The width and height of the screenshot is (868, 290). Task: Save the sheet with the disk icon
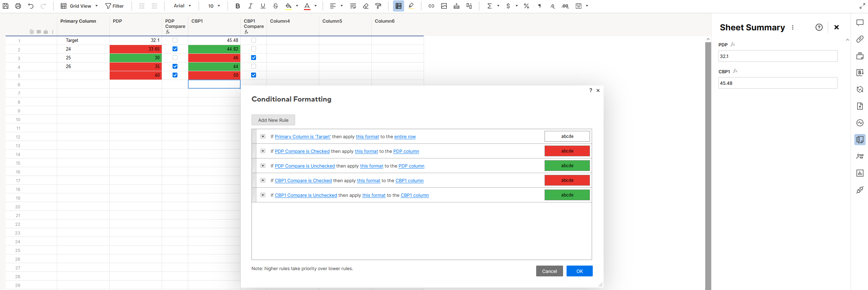[6, 6]
